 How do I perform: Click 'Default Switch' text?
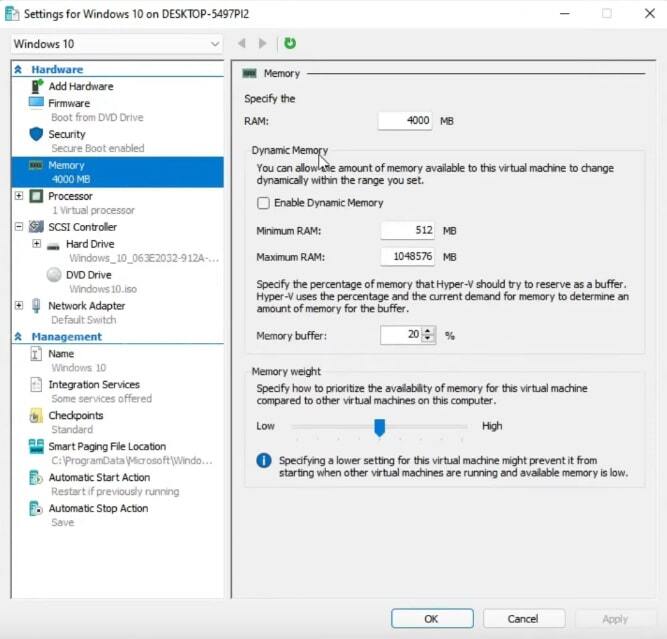click(x=84, y=320)
